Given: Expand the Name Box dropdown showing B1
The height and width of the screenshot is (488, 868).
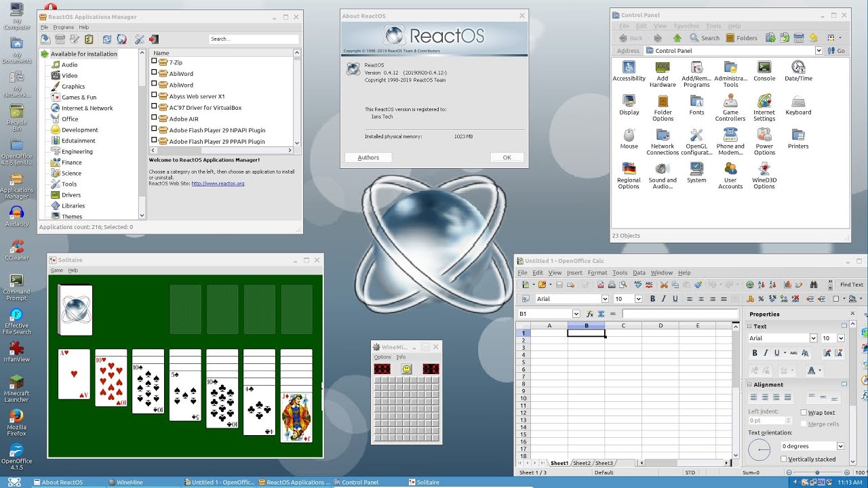Looking at the screenshot, I should 576,314.
